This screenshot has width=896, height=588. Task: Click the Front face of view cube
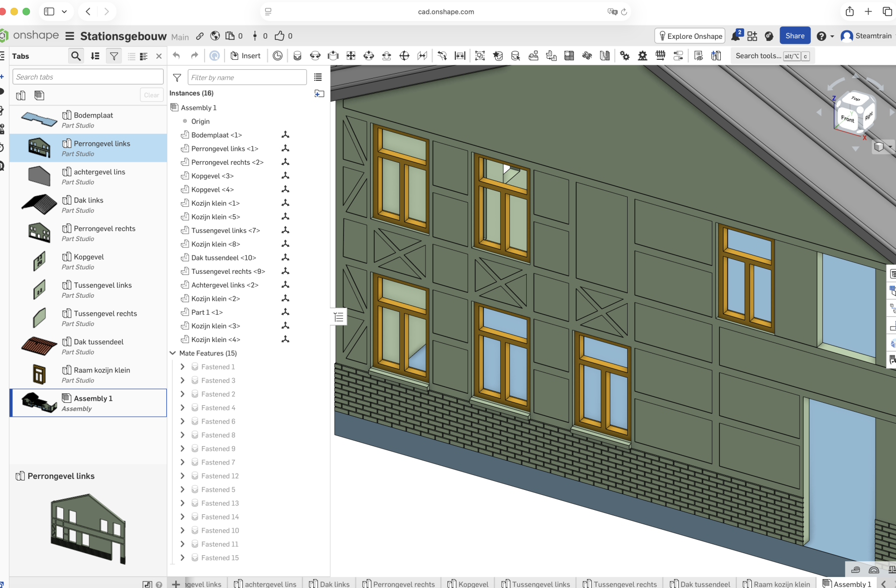[847, 118]
